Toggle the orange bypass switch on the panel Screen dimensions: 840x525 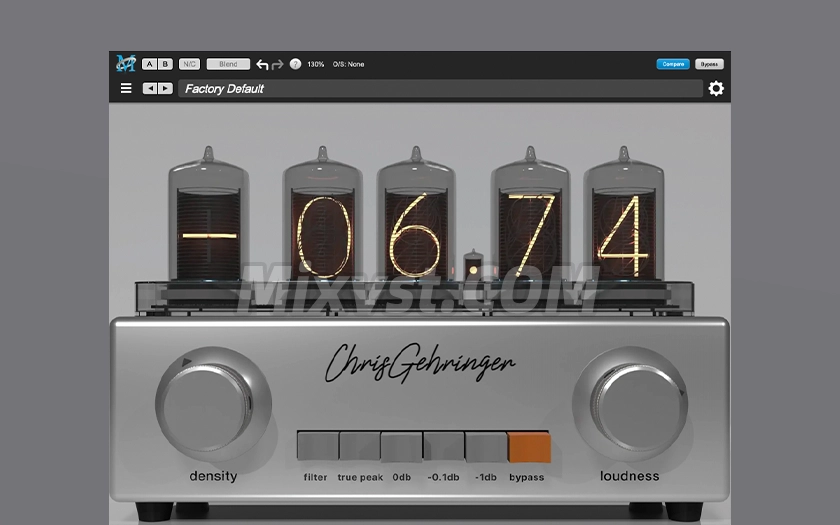coord(529,447)
